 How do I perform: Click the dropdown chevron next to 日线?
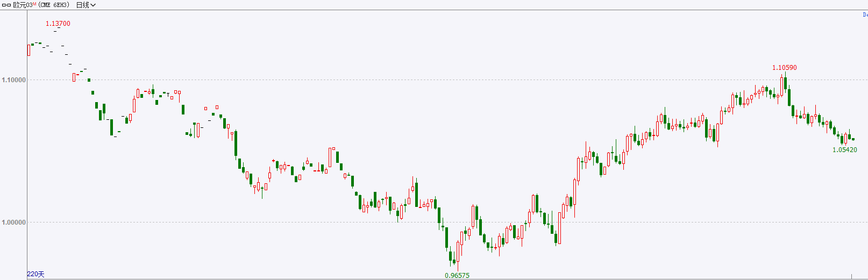pos(93,5)
